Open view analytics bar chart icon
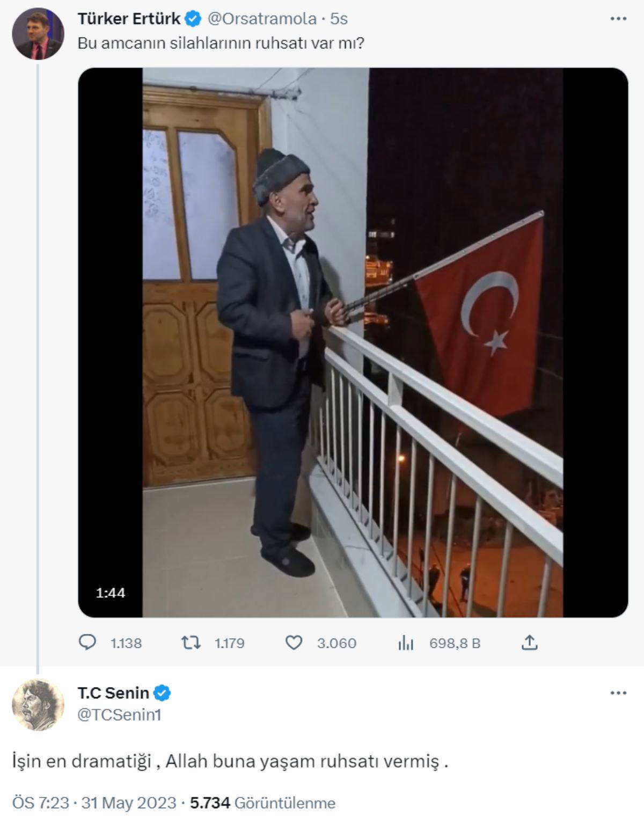 coord(406,643)
